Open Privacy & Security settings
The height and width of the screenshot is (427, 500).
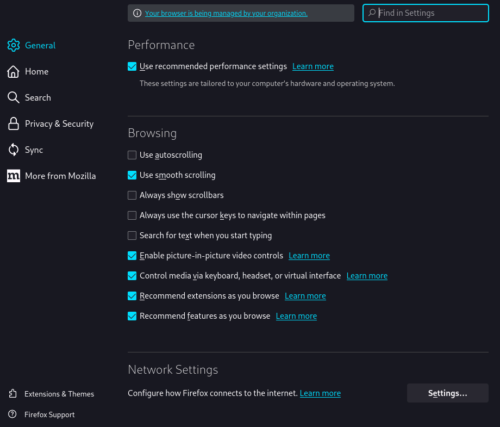tap(51, 124)
